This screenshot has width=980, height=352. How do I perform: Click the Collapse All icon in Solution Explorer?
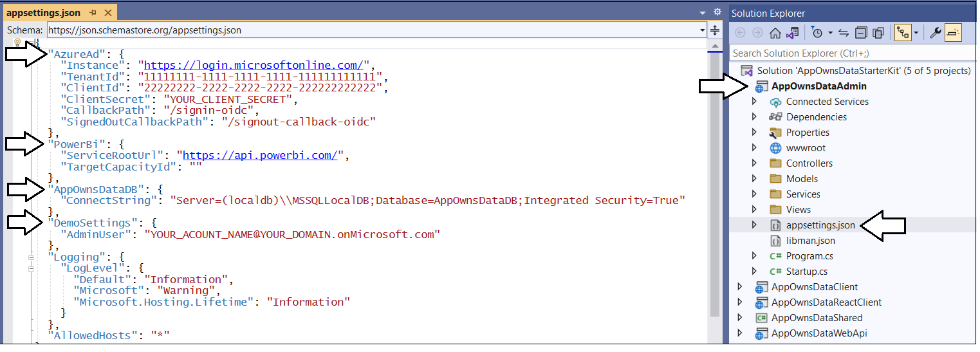tap(861, 32)
